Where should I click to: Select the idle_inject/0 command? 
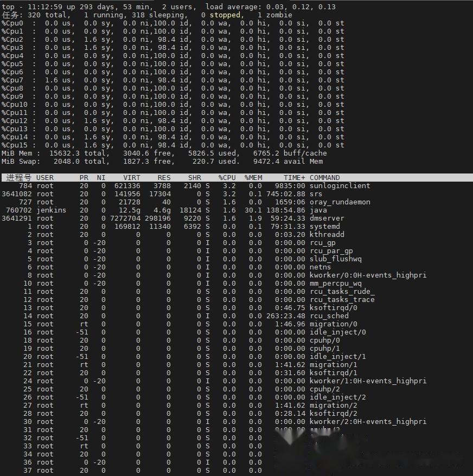pyautogui.click(x=337, y=332)
